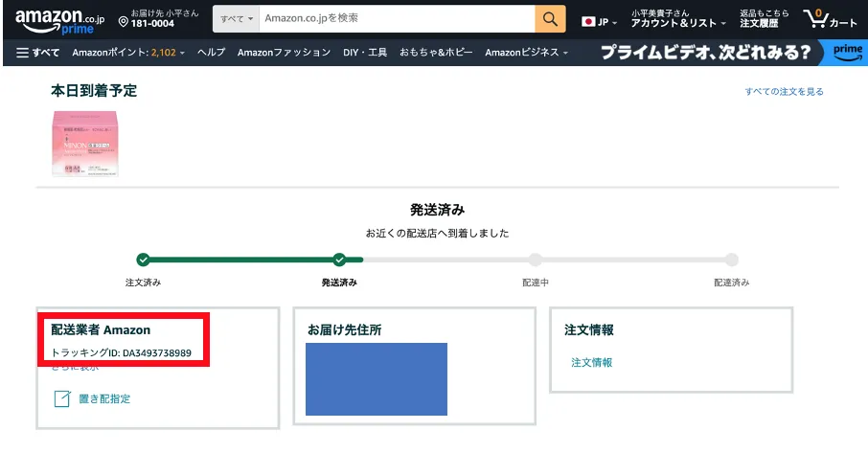Open DIY・工具 in nav bar
This screenshot has height=453, width=868.
(365, 53)
